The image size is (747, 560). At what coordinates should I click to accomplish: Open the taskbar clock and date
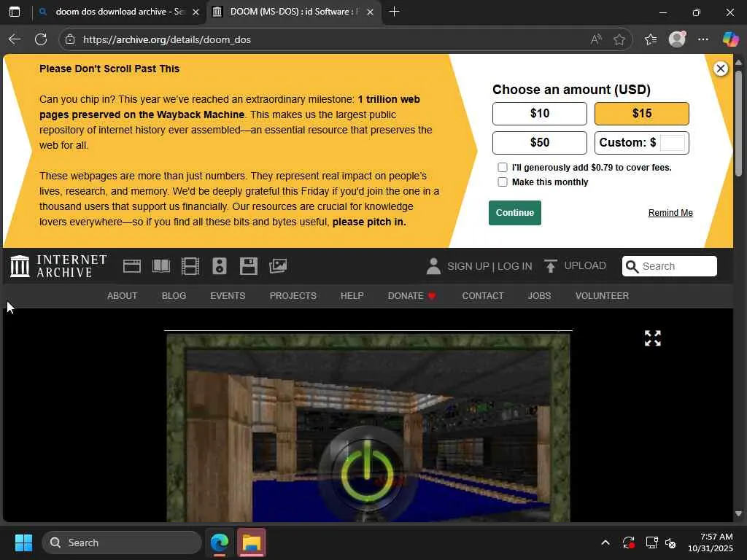point(710,542)
